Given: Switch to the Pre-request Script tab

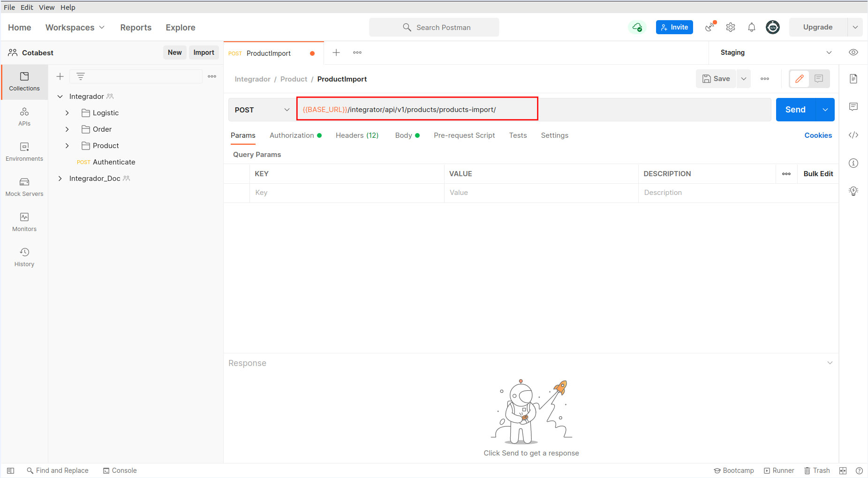Looking at the screenshot, I should click(x=464, y=135).
